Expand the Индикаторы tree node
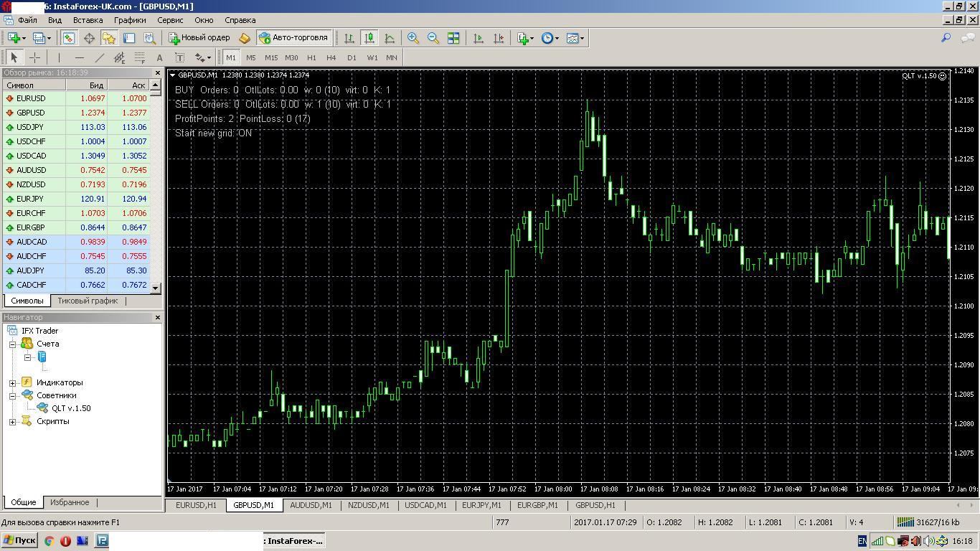 (x=12, y=383)
